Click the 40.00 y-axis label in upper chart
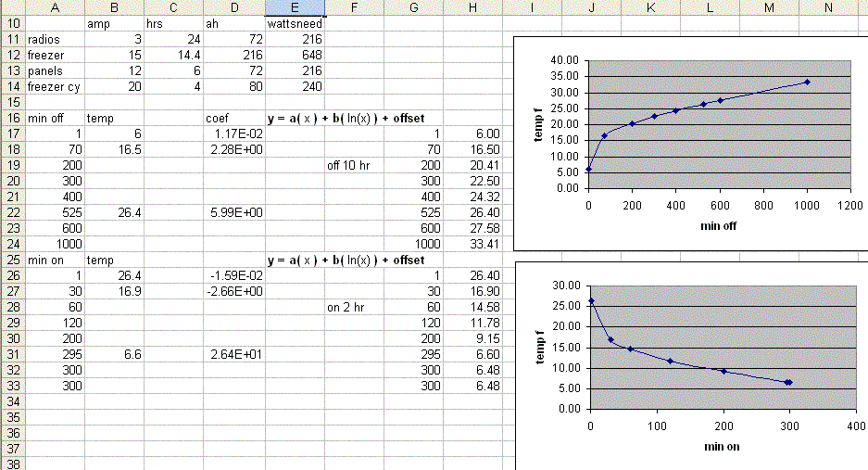 565,60
